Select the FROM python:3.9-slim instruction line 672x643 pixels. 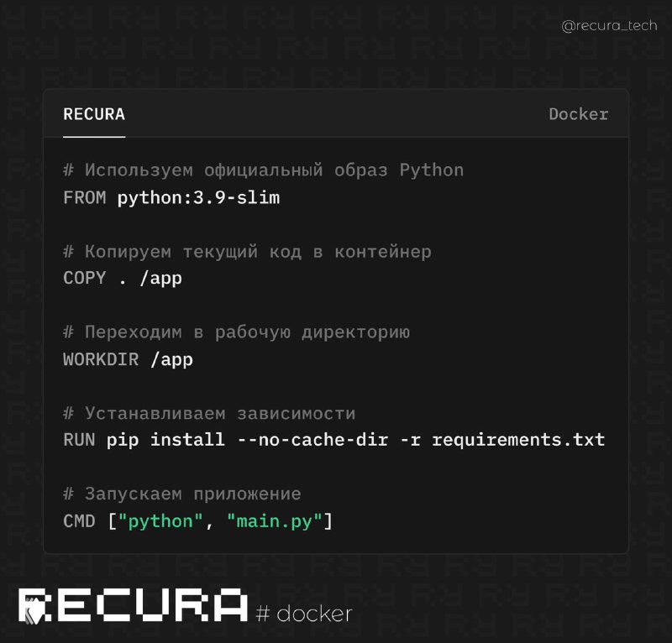point(172,197)
